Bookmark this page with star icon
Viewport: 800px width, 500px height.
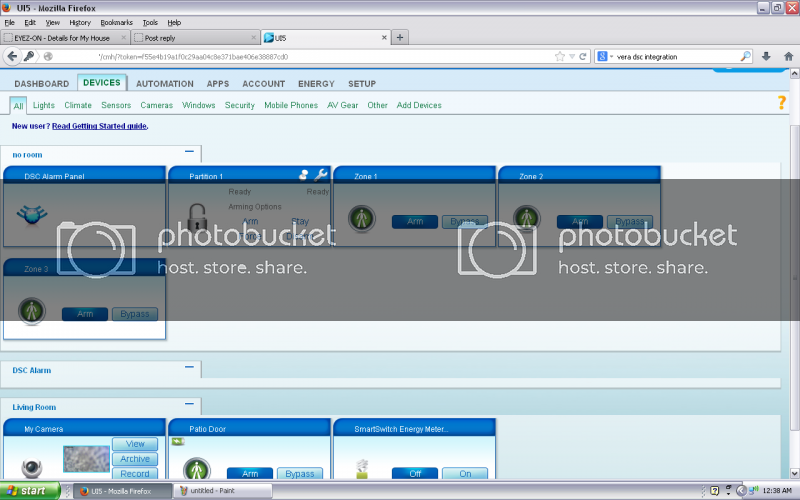pyautogui.click(x=560, y=57)
